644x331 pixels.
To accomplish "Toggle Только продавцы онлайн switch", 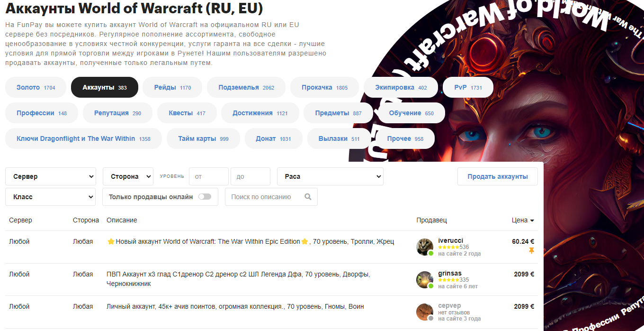I will 205,197.
